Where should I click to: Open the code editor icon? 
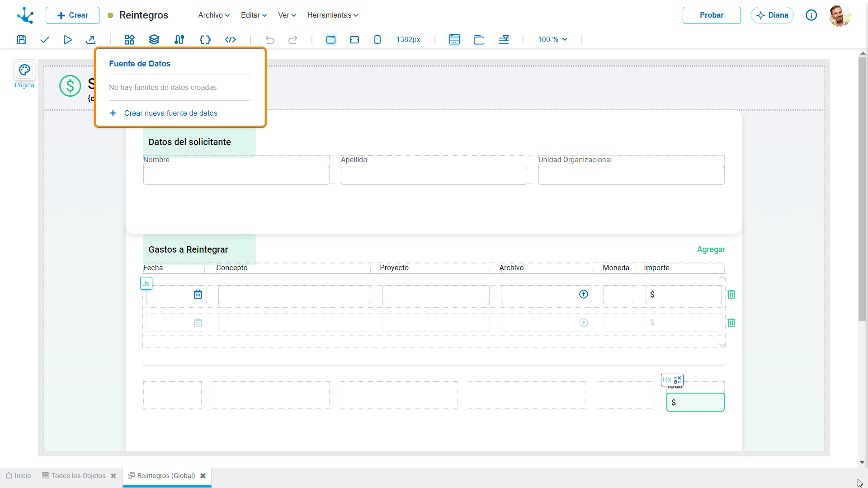[231, 40]
